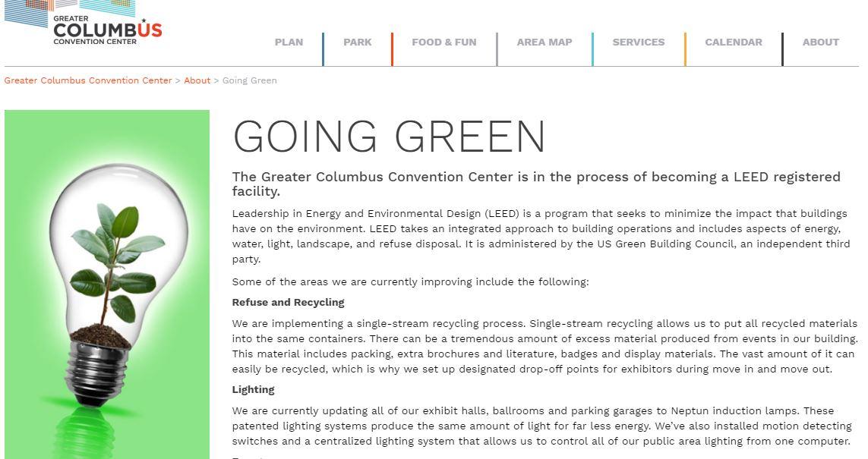Viewport: 868px width, 459px height.
Task: Follow the Greater Columbus Convention Center breadcrumb link
Action: (x=88, y=80)
